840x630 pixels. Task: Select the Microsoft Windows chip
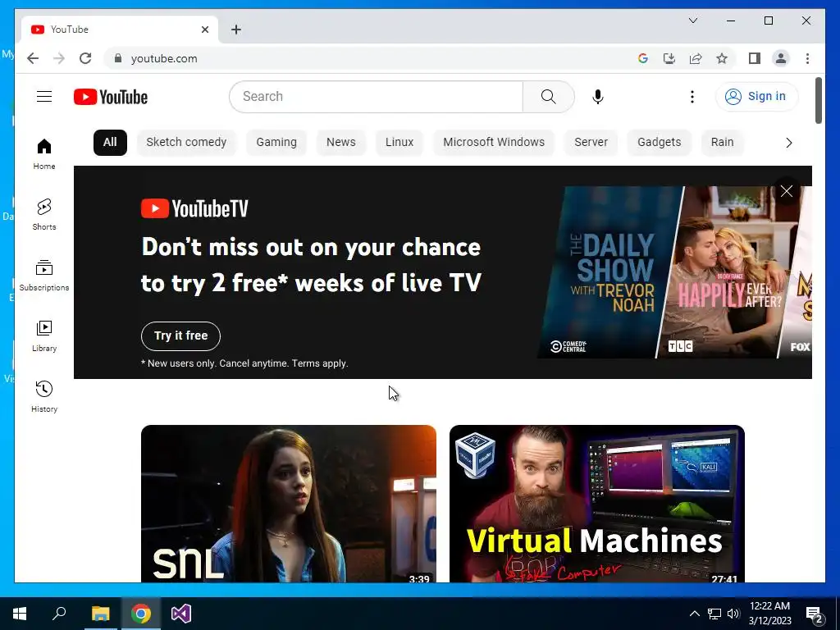pyautogui.click(x=493, y=142)
